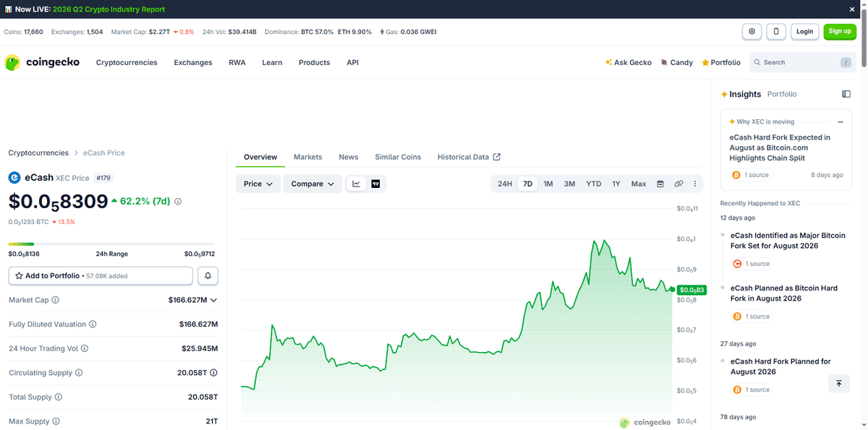Click Market Cap info icon
868x430 pixels.
(x=56, y=300)
